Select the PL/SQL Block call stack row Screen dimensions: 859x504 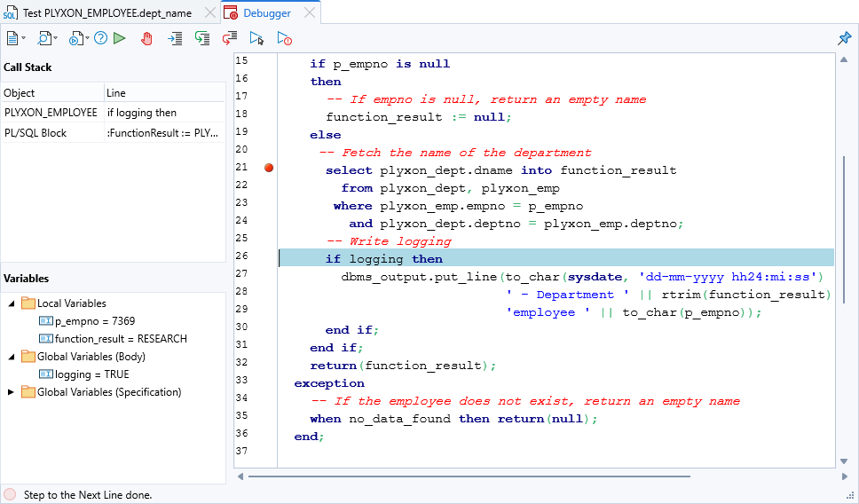click(x=35, y=133)
